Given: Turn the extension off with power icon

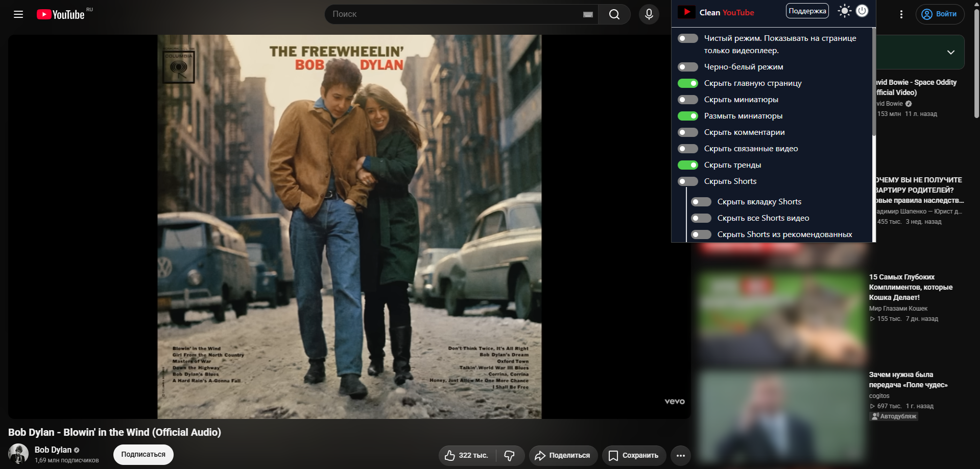Looking at the screenshot, I should pos(862,11).
